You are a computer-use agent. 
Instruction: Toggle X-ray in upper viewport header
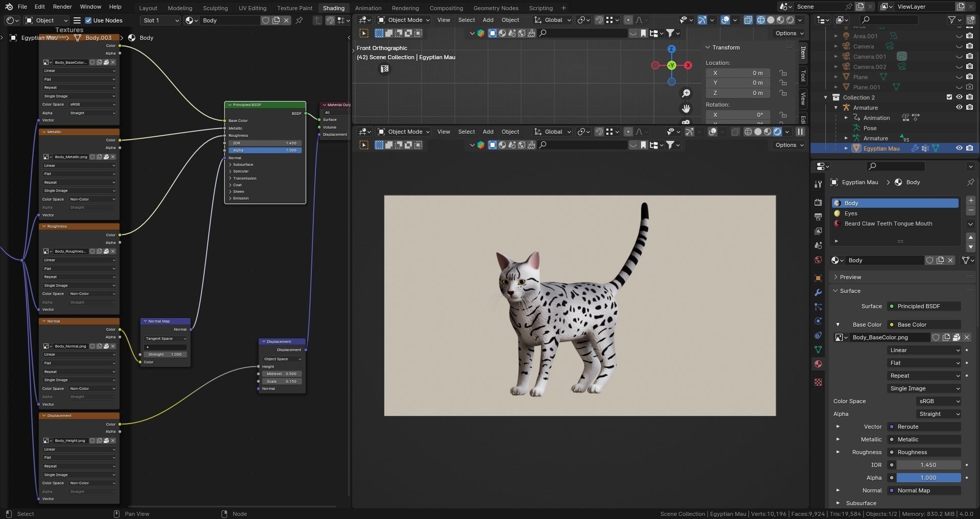(748, 20)
